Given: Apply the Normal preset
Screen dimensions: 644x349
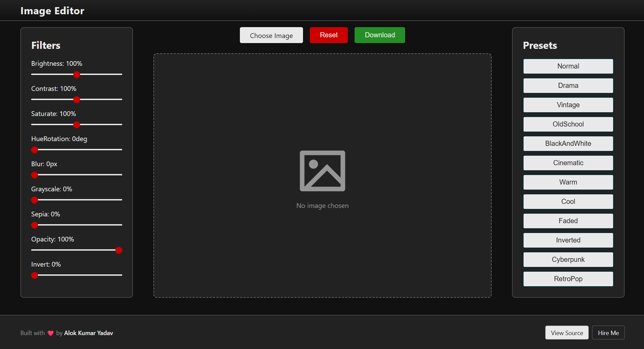Looking at the screenshot, I should click(568, 66).
